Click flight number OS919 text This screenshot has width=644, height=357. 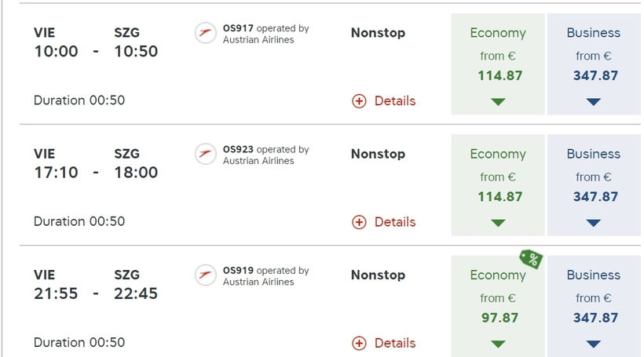pos(238,271)
